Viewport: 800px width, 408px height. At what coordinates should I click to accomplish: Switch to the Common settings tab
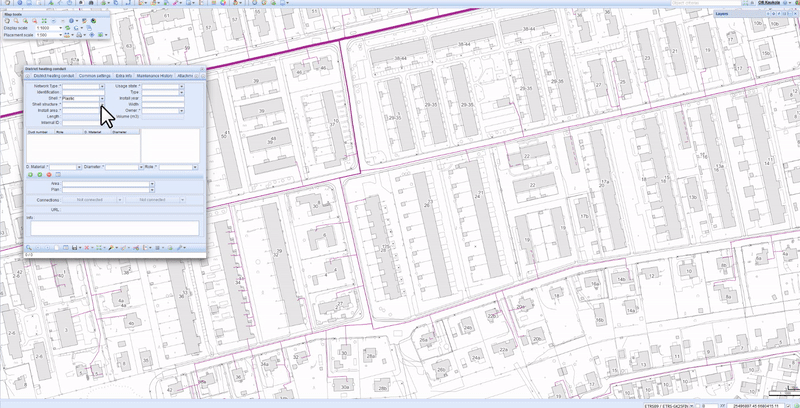94,76
